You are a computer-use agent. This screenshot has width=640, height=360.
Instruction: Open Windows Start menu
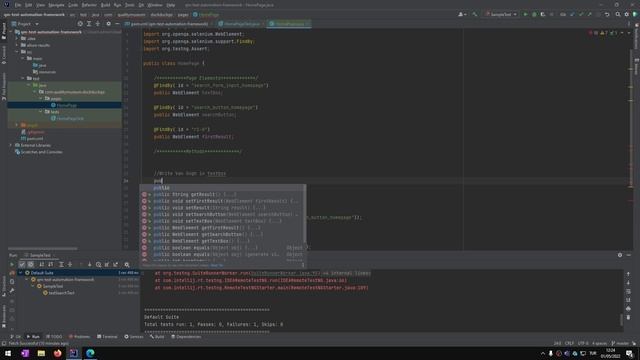8,353
